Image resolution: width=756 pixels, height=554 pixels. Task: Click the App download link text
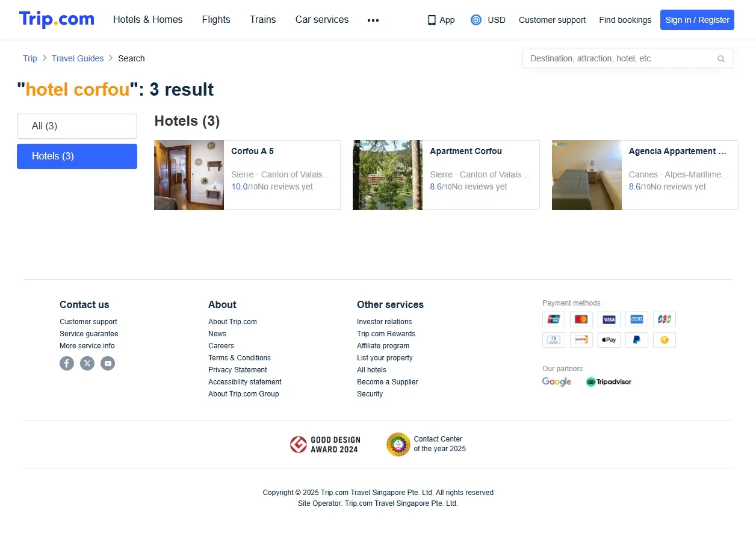click(x=447, y=20)
